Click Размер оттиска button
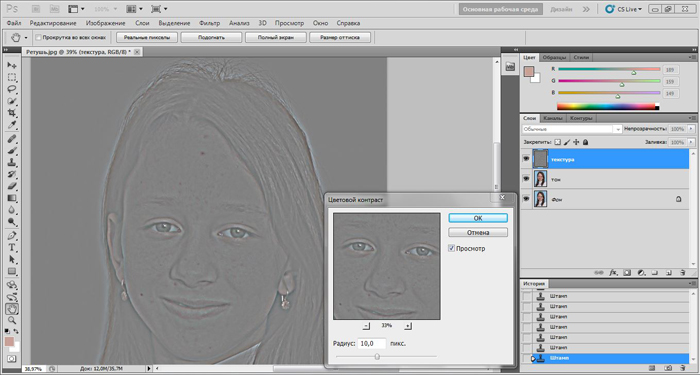The image size is (700, 375). (x=340, y=38)
